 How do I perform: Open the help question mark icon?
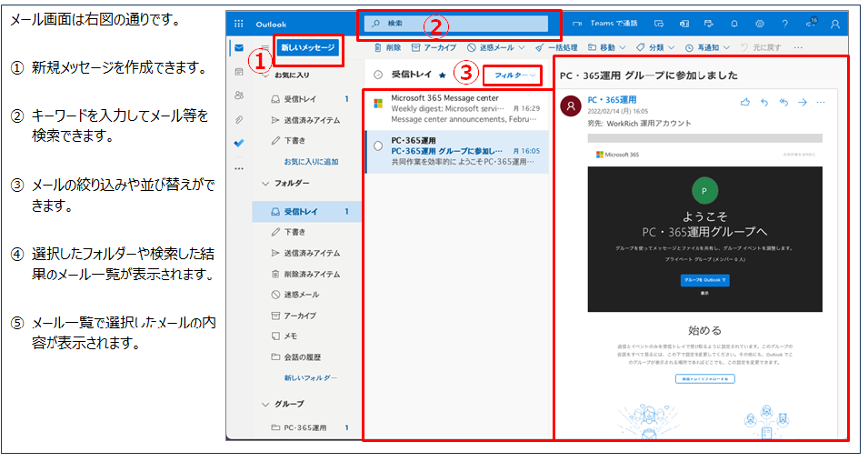tap(784, 24)
